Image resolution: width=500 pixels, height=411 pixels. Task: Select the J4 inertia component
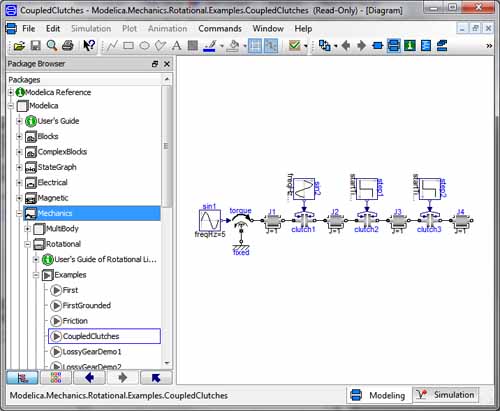461,221
